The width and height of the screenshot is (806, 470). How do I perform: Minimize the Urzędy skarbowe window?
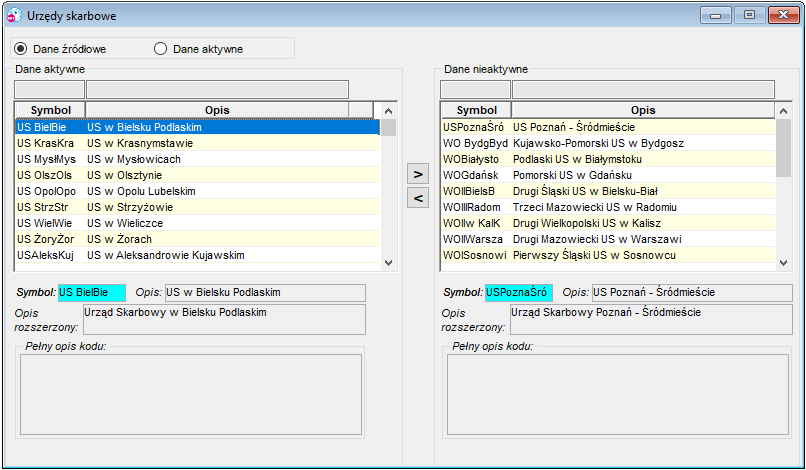(716, 15)
